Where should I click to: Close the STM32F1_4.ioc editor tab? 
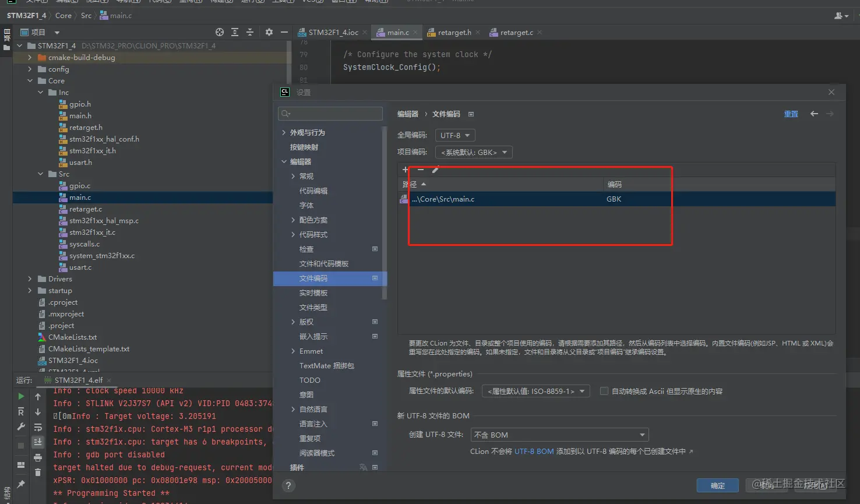tap(365, 33)
